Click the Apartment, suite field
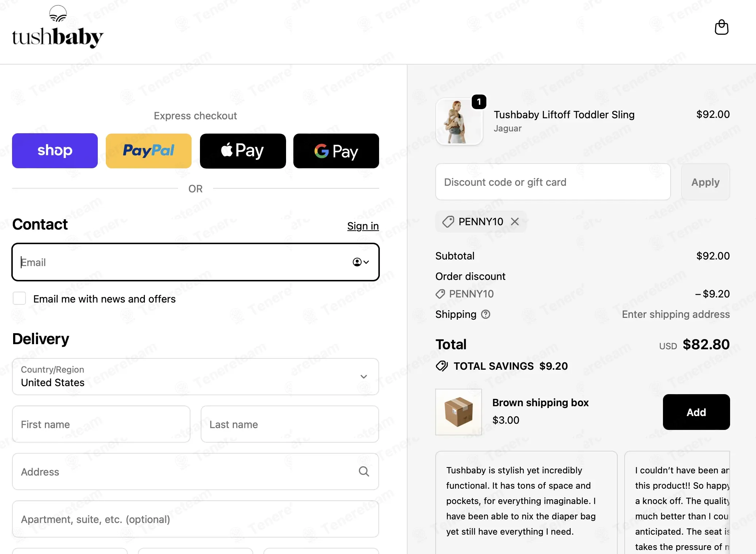This screenshot has width=756, height=554. [x=196, y=519]
